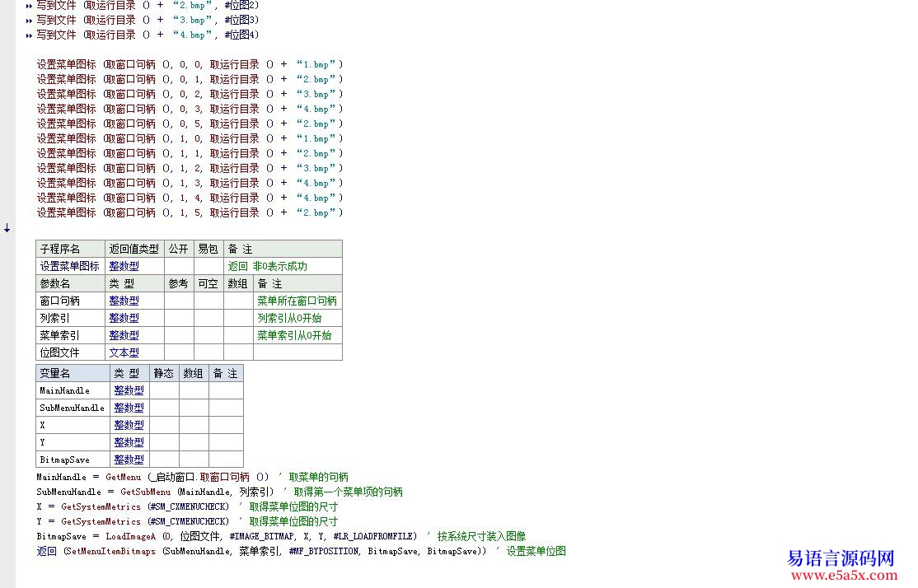Toggle the 参考 cell of the 窗口句柄 row
Screen dimensions: 918x588
point(179,301)
